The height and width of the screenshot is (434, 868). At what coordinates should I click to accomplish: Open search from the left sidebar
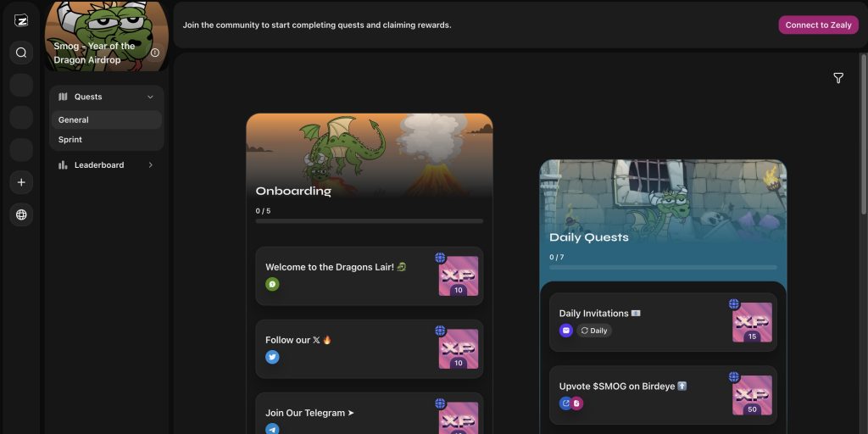(21, 53)
